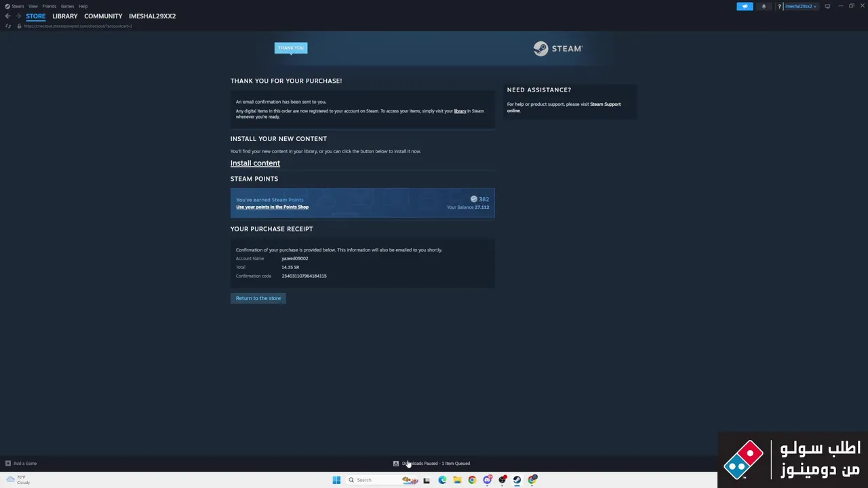Reload the checkout page with the refresh icon
The image size is (868, 488).
8,26
